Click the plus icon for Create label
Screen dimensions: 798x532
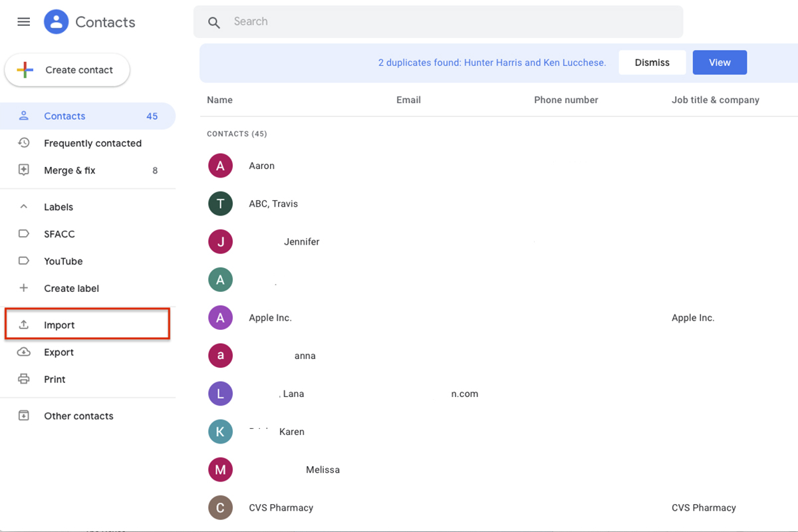tap(24, 288)
